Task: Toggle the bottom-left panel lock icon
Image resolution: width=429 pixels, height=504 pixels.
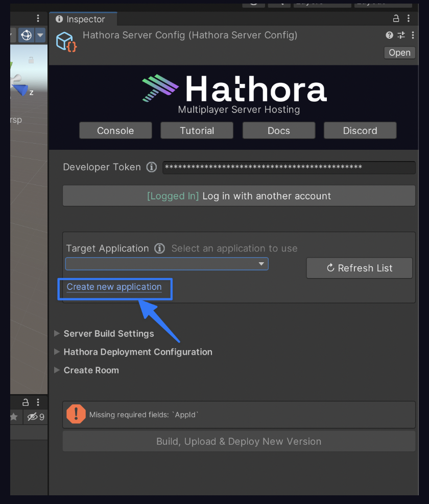Action: [26, 402]
